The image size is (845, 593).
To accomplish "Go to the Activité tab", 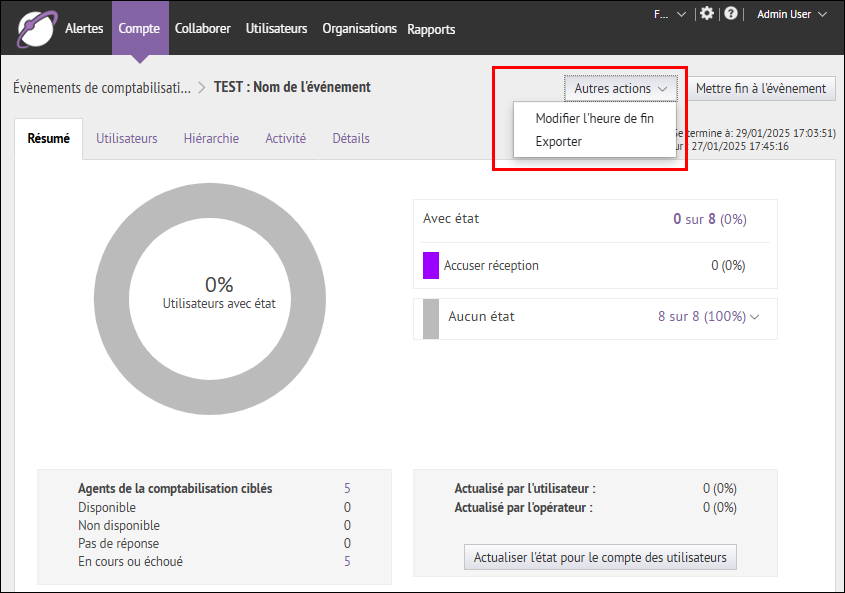I will tap(285, 139).
